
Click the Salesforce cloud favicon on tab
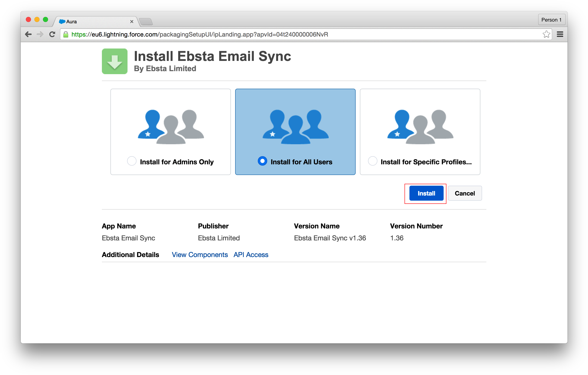coord(62,22)
